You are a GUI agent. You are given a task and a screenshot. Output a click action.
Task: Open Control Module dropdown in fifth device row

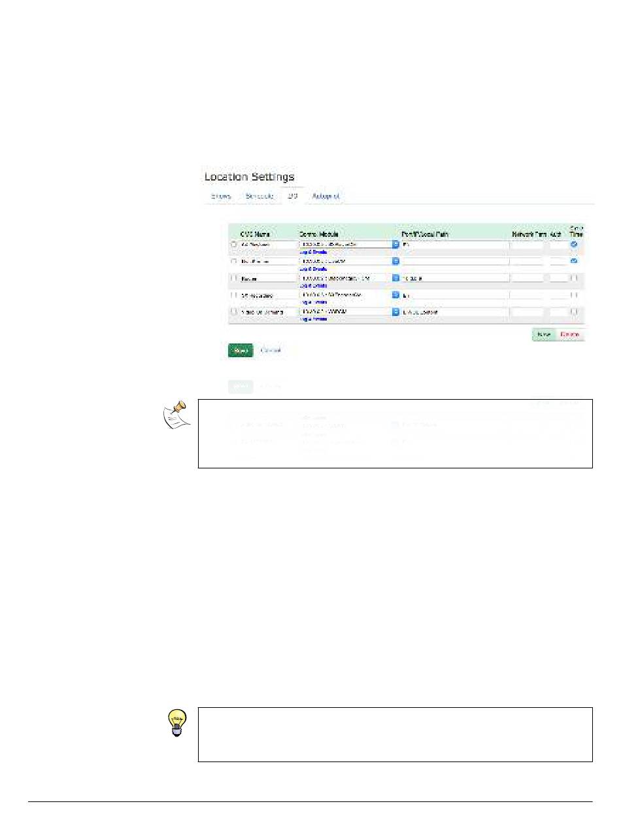(x=349, y=312)
